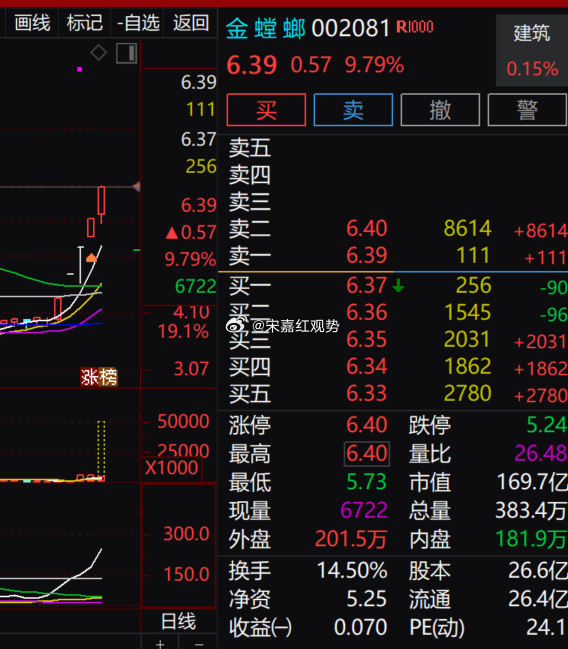Click the gray price arrow marker at chart edge

click(137, 187)
